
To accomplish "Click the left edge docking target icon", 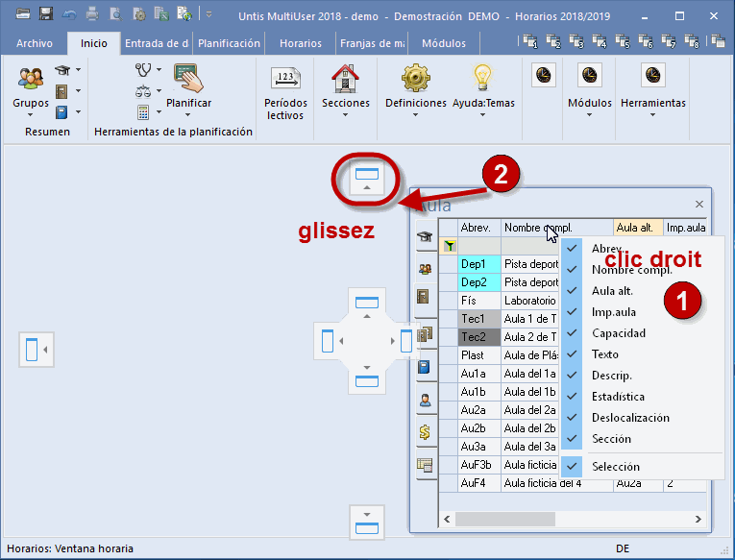I will tap(32, 349).
